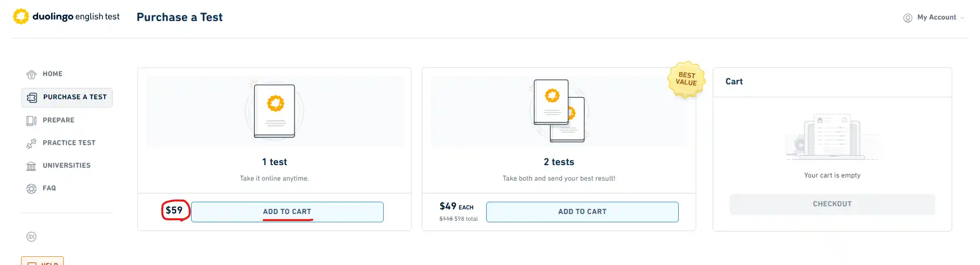
Task: Open the My Account dropdown
Action: coord(934,17)
